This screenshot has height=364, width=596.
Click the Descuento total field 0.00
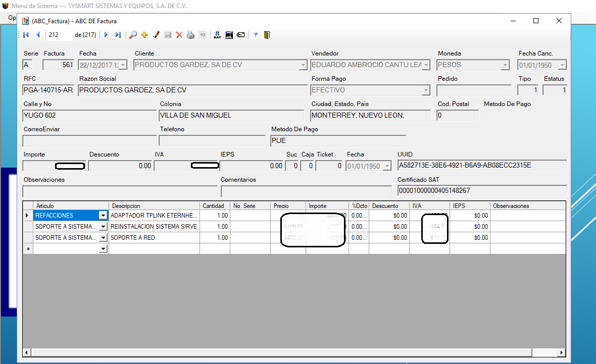pyautogui.click(x=121, y=166)
